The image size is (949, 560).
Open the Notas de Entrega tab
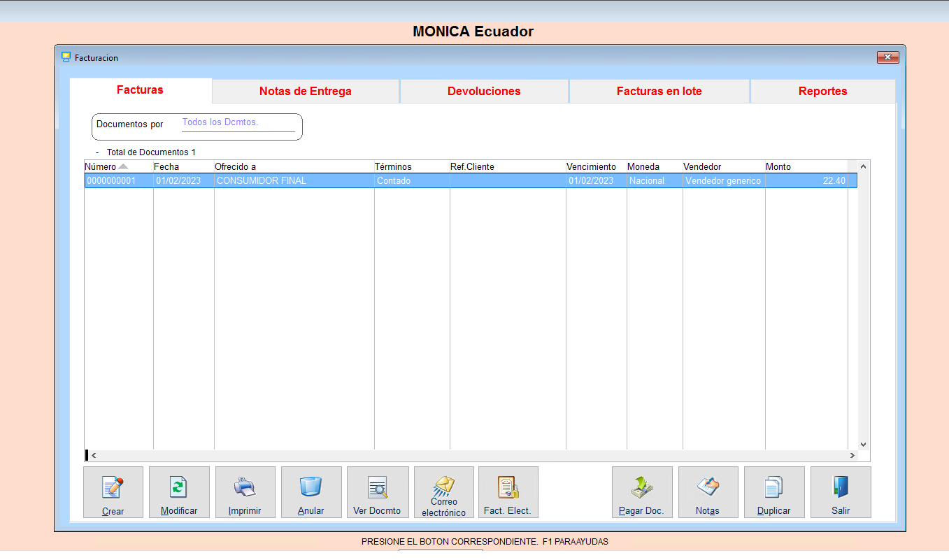click(x=306, y=91)
